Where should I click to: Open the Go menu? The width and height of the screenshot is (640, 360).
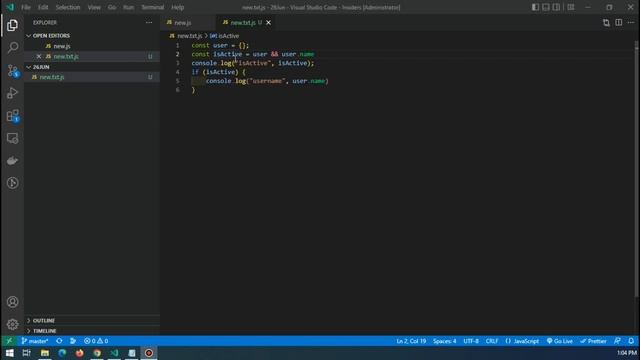point(112,7)
